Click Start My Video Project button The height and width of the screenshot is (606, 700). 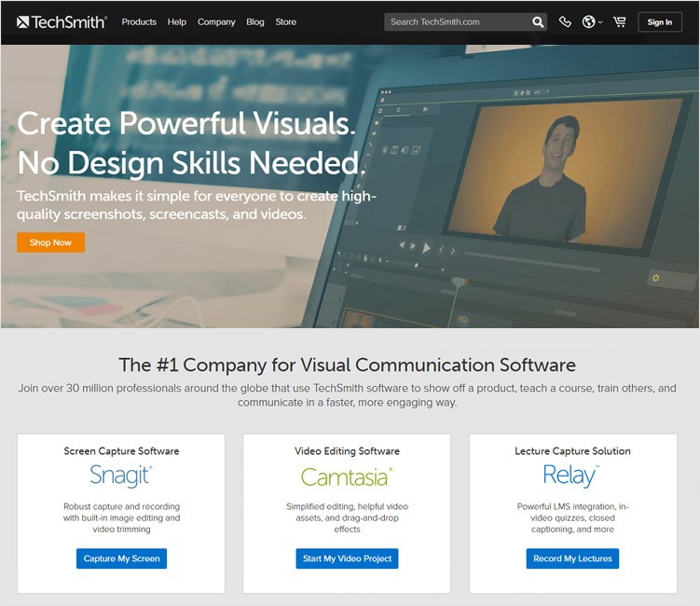(x=347, y=558)
